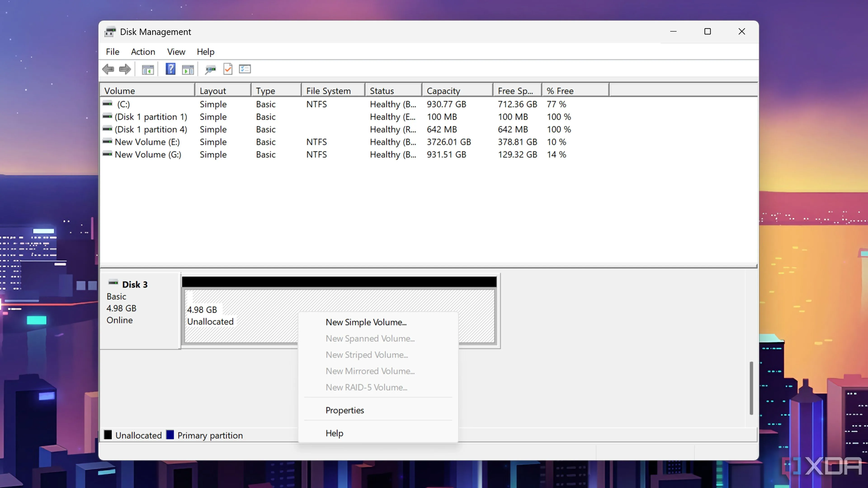Sort by the % Free column header
868x488 pixels.
[x=576, y=91]
